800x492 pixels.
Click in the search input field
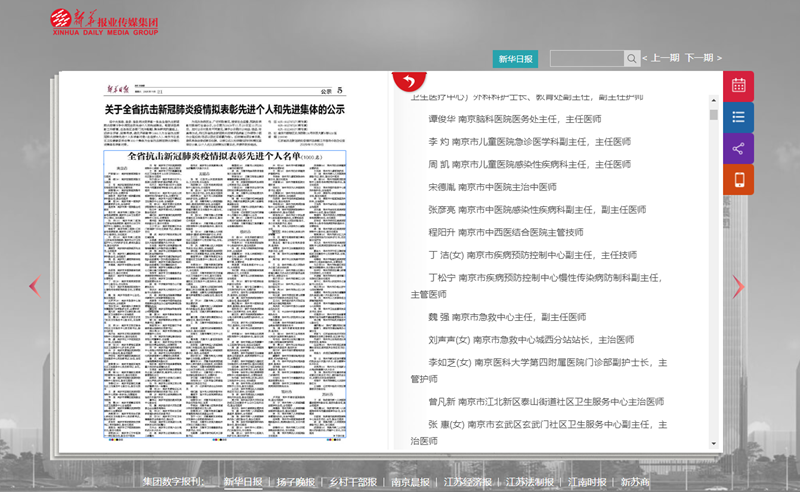click(x=587, y=58)
